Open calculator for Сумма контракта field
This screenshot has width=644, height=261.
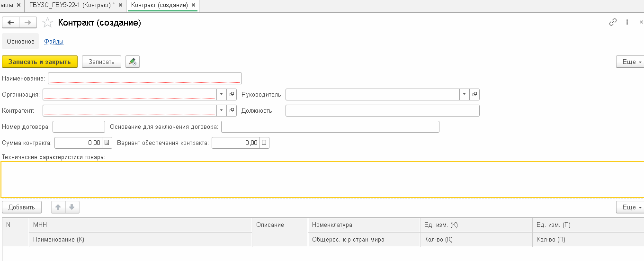coord(107,143)
